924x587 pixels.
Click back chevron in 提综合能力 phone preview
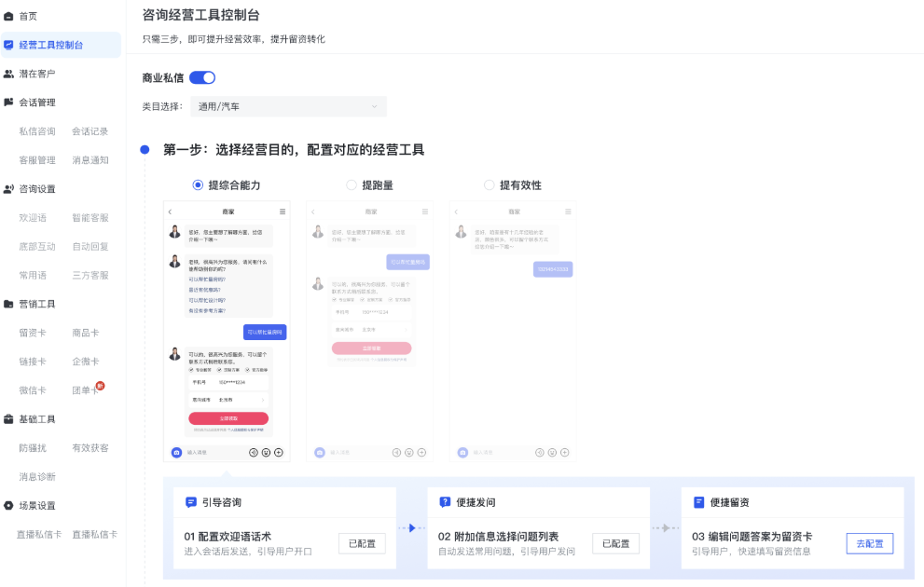tap(170, 212)
